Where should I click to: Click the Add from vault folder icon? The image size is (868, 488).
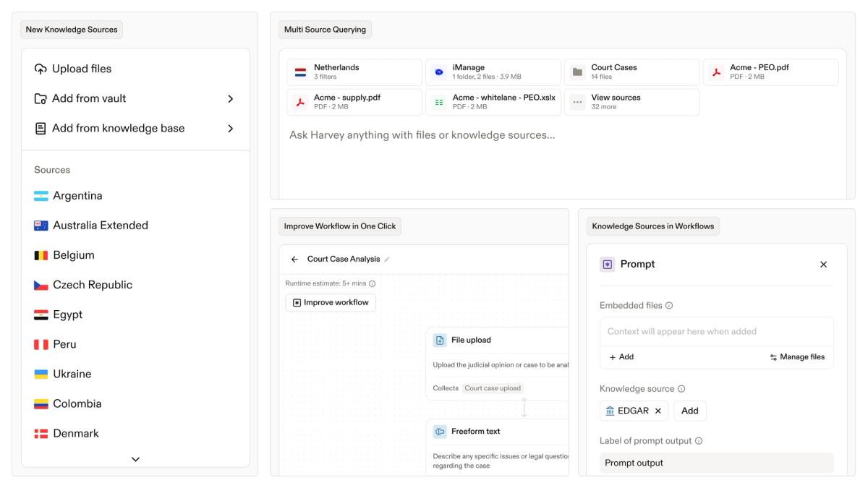pyautogui.click(x=41, y=98)
